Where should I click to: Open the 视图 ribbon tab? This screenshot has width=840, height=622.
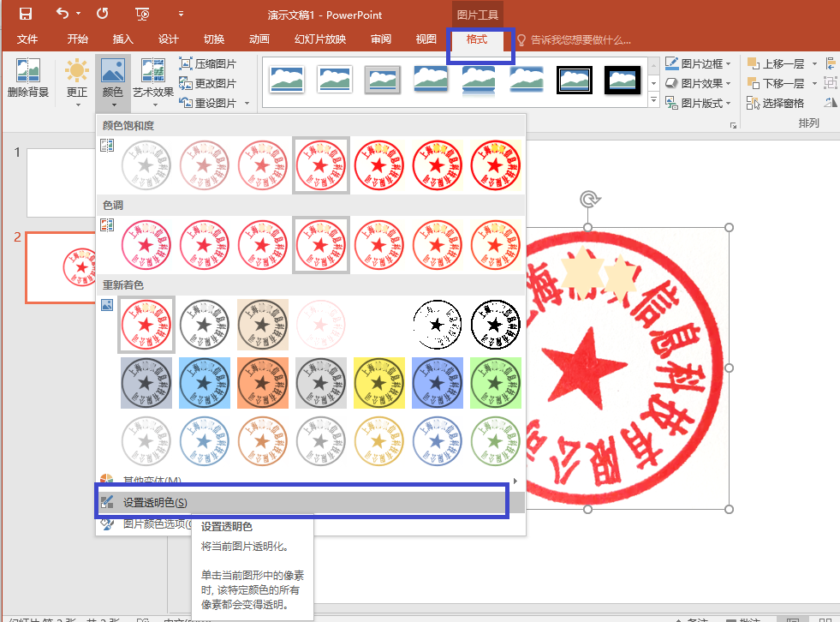426,39
